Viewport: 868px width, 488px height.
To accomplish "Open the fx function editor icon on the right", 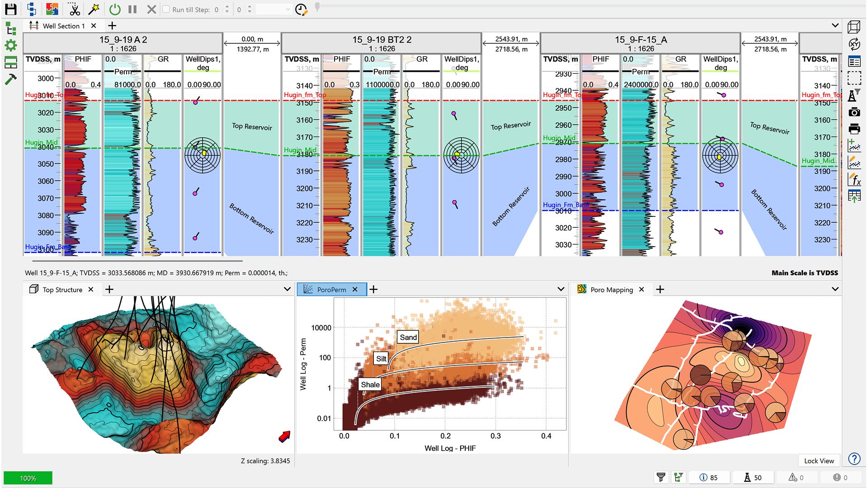I will point(854,179).
